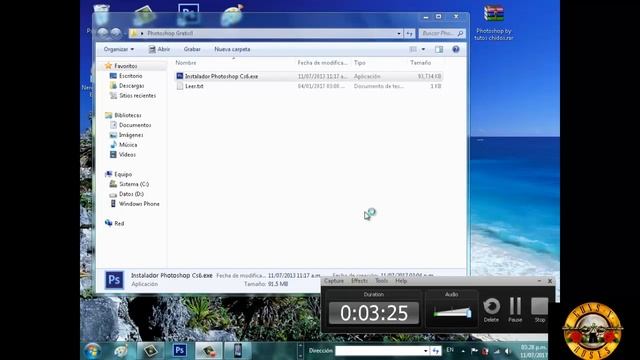640x360 pixels.
Task: Open the view options dropdown arrow
Action: pyautogui.click(x=423, y=49)
